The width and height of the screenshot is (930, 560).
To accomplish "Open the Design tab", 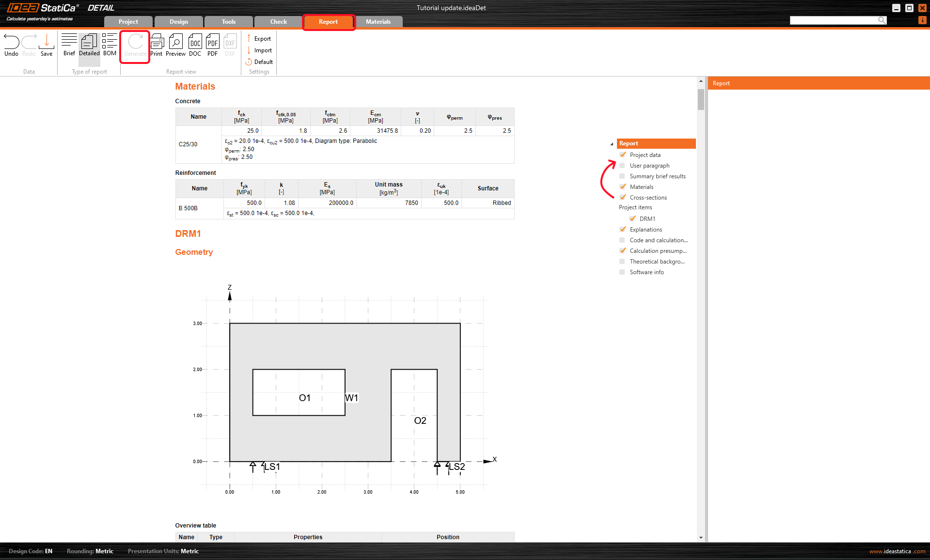I will 178,22.
